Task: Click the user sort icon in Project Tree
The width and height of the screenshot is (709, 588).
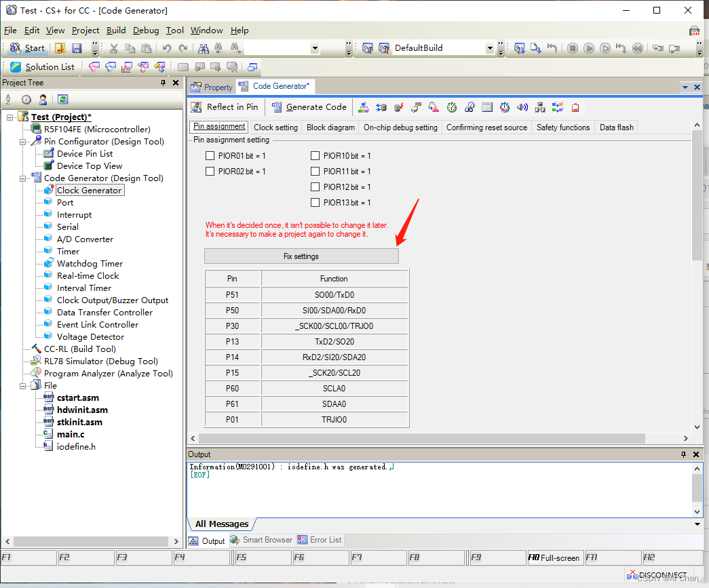Action: click(43, 100)
